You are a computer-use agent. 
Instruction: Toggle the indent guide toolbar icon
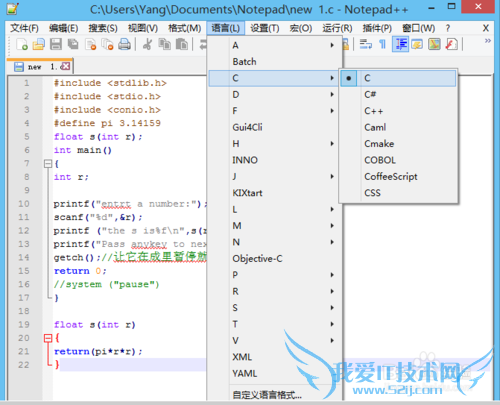click(x=400, y=44)
